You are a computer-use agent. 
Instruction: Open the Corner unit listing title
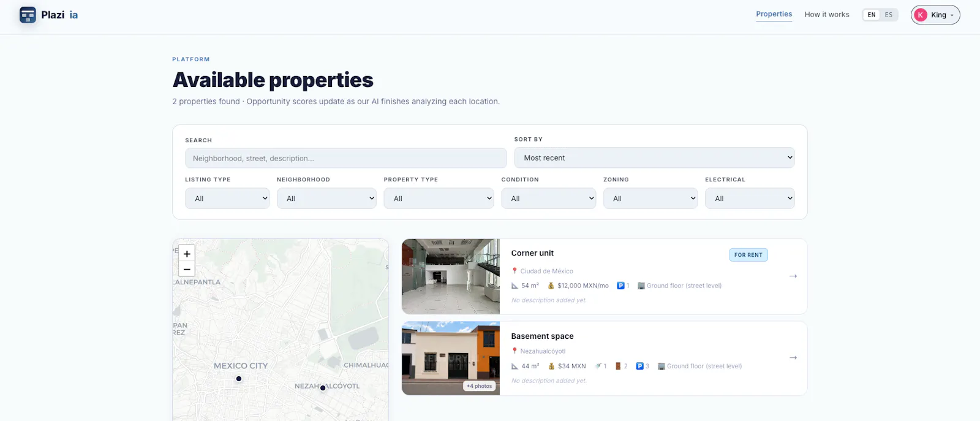coord(532,253)
